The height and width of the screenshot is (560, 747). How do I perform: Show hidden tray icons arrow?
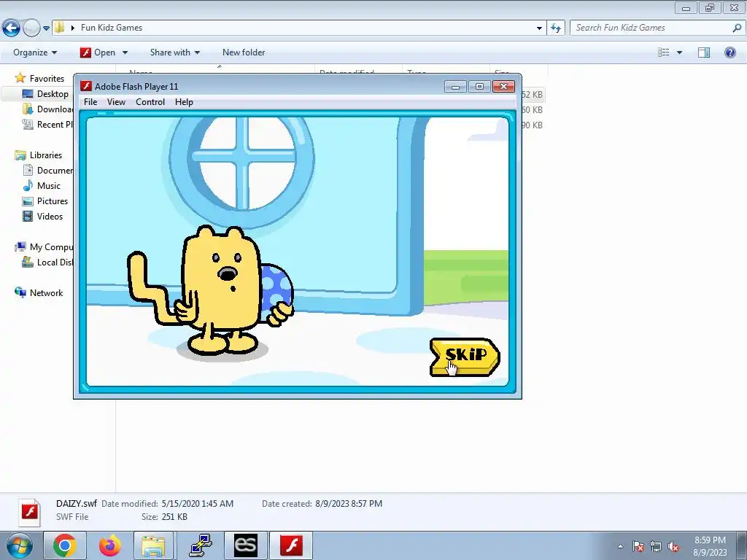tap(620, 546)
